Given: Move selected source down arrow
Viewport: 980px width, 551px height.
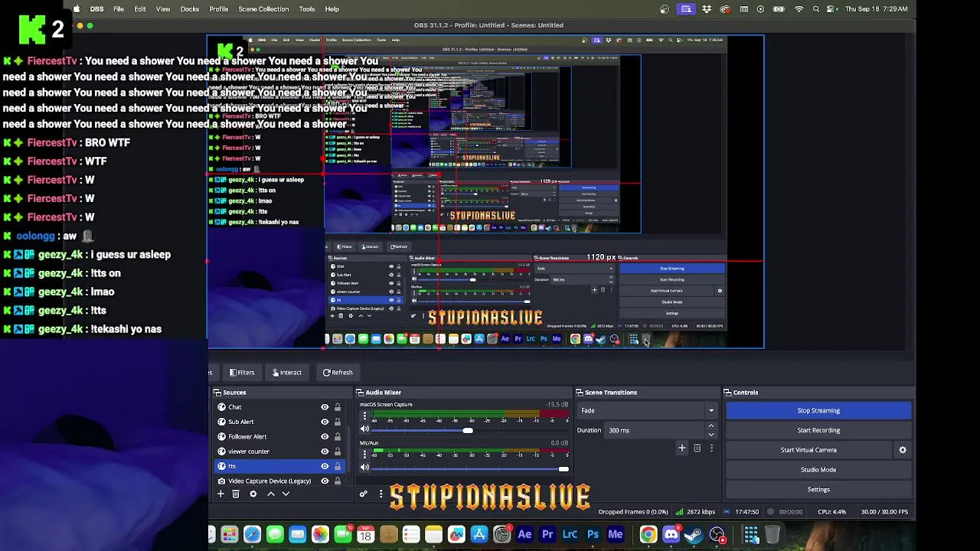Looking at the screenshot, I should (x=286, y=494).
